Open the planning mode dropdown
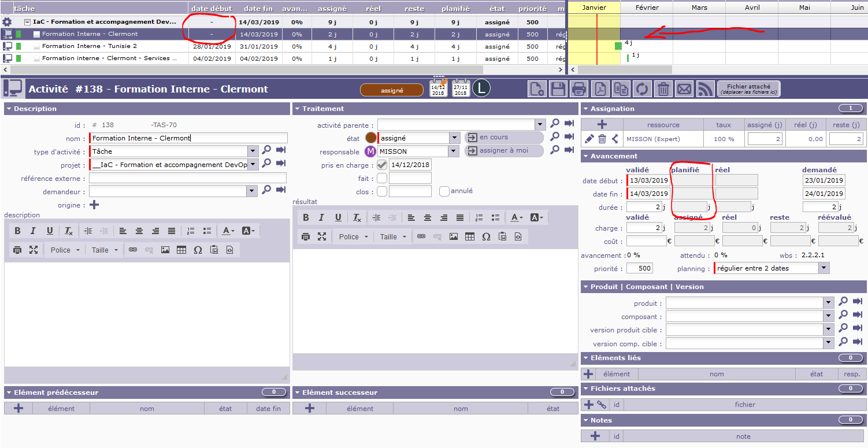Image resolution: width=868 pixels, height=448 pixels. tap(824, 268)
